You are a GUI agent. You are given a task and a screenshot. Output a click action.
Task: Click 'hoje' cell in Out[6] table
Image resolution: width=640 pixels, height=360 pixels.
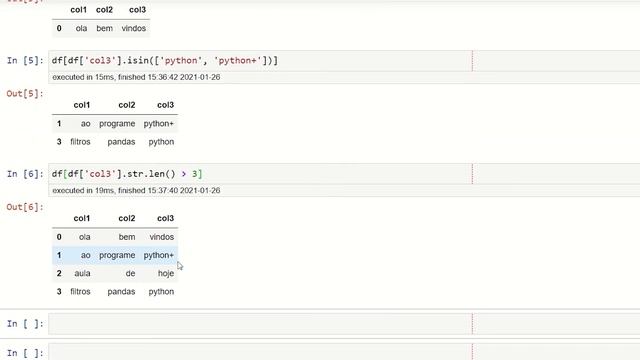tap(166, 273)
